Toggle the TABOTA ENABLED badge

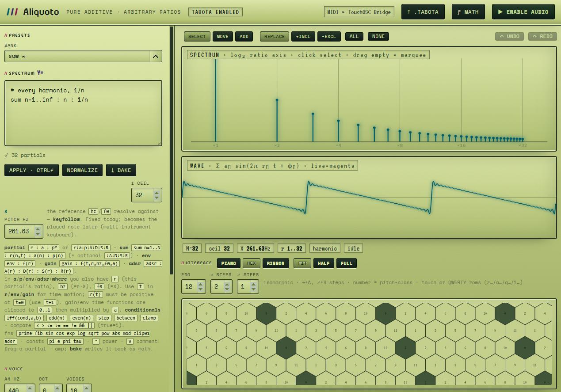point(215,12)
